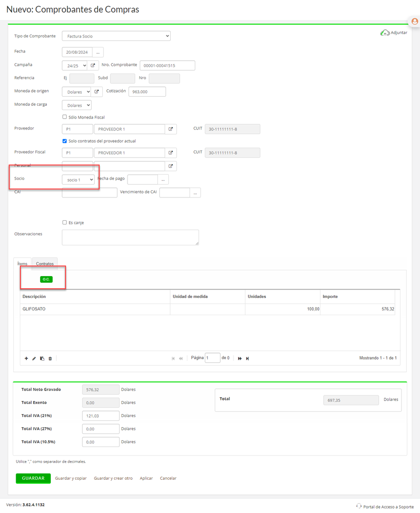420x513 pixels.
Task: Click the 100,00 unidades cell
Action: 283,309
